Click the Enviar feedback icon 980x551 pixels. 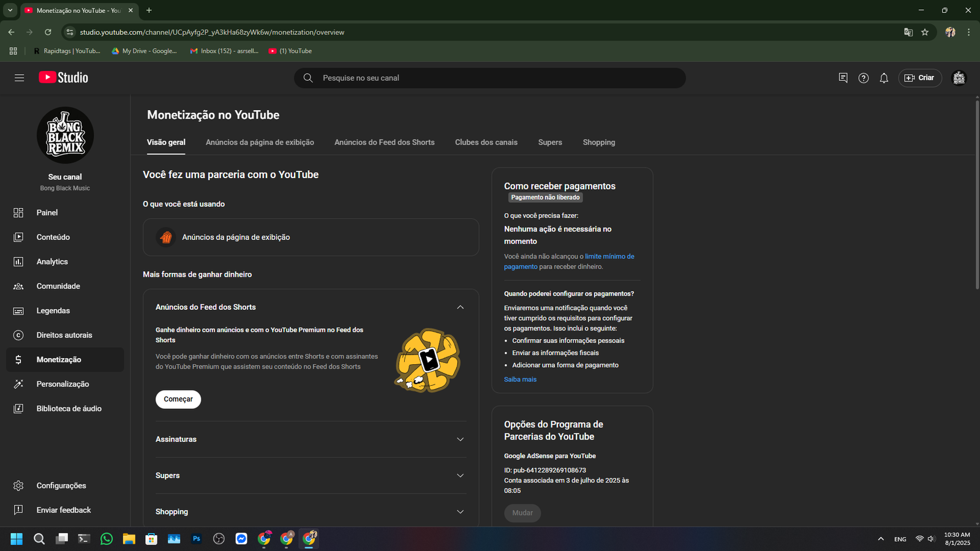18,510
